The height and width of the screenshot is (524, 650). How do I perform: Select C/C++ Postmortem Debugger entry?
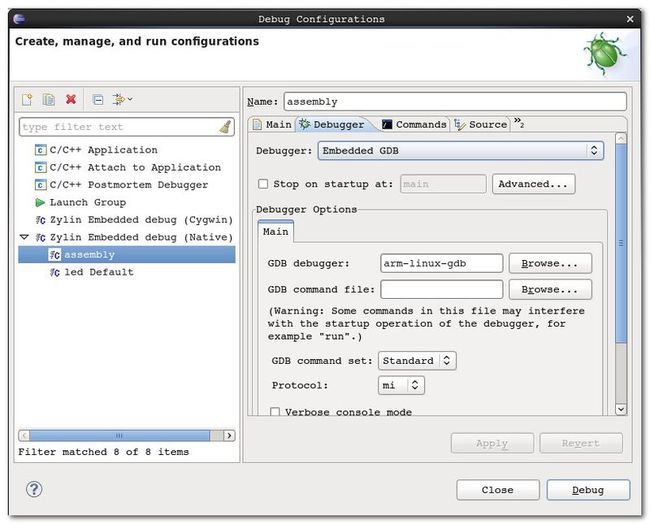129,185
